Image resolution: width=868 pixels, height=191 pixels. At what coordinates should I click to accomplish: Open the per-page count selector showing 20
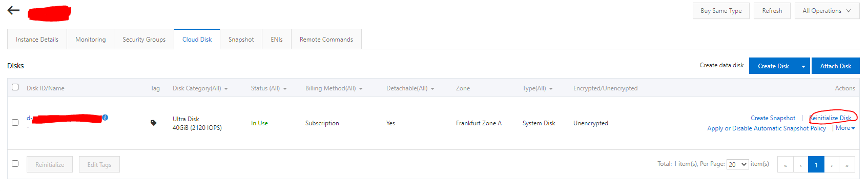click(x=737, y=164)
